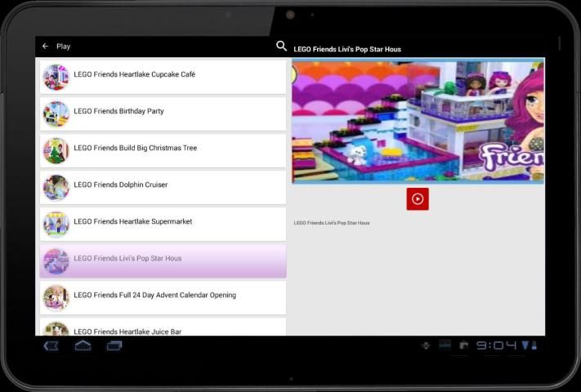Select LEGO Friends Dolphin Cruiser item
The height and width of the screenshot is (392, 581).
click(120, 185)
